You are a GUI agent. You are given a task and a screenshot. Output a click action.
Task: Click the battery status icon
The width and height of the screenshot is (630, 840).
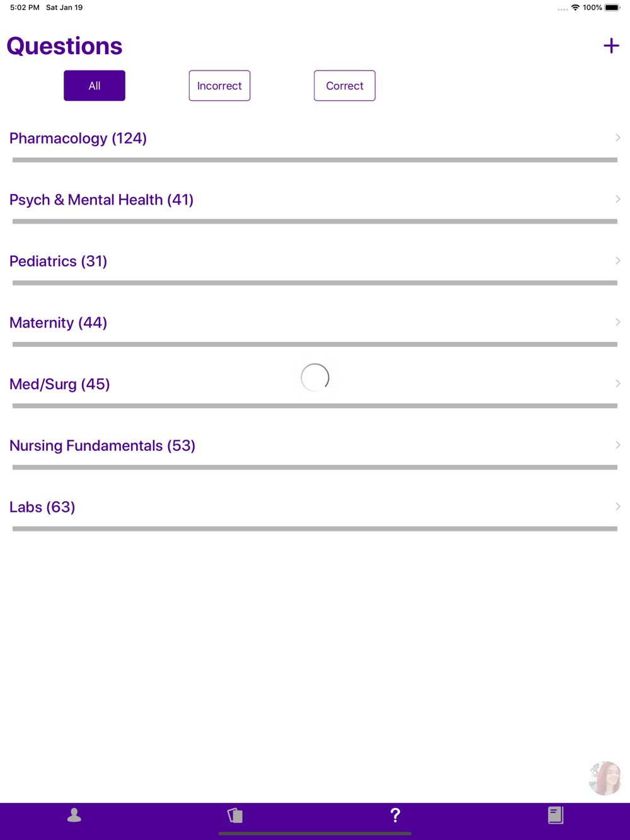coord(612,8)
